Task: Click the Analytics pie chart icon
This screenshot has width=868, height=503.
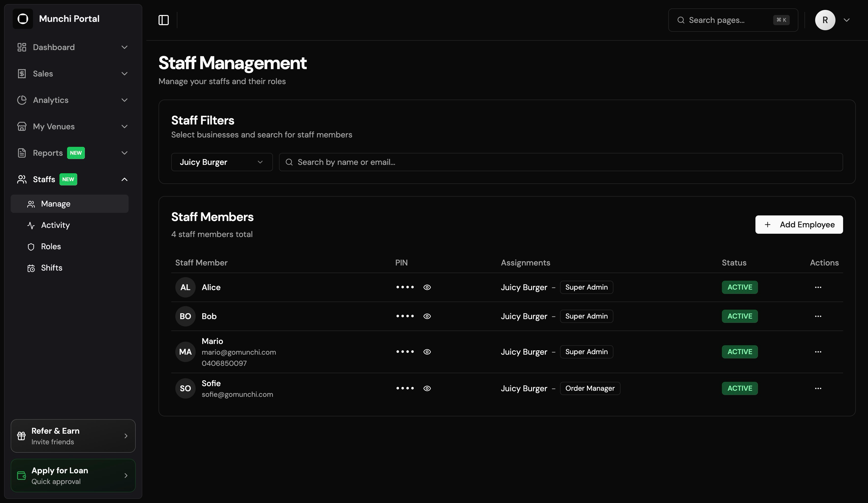Action: pos(22,100)
